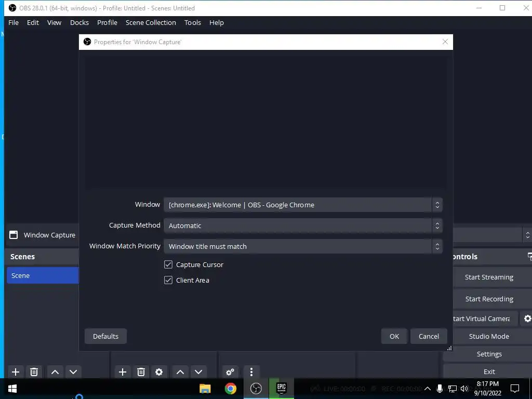
Task: Open Epic Games launcher from taskbar
Action: click(x=281, y=389)
